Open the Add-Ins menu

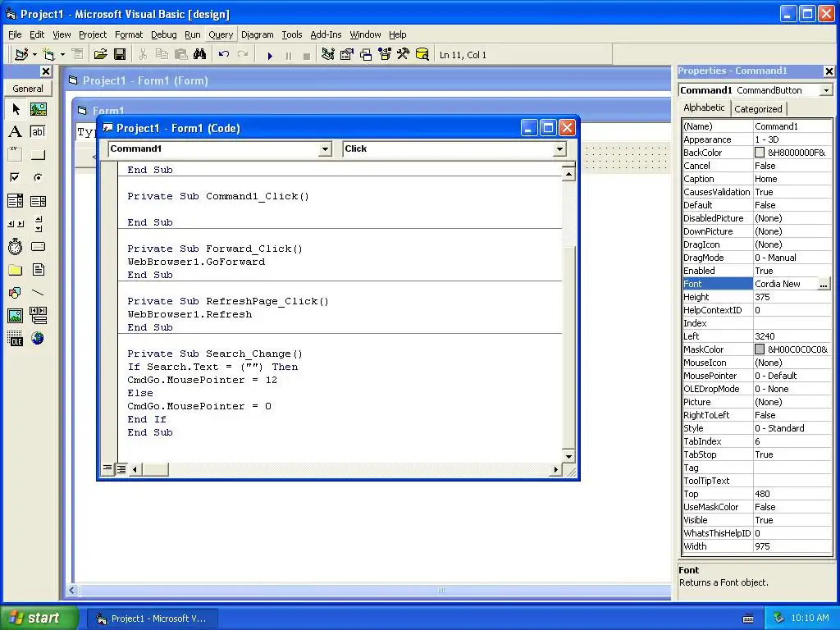coord(326,34)
